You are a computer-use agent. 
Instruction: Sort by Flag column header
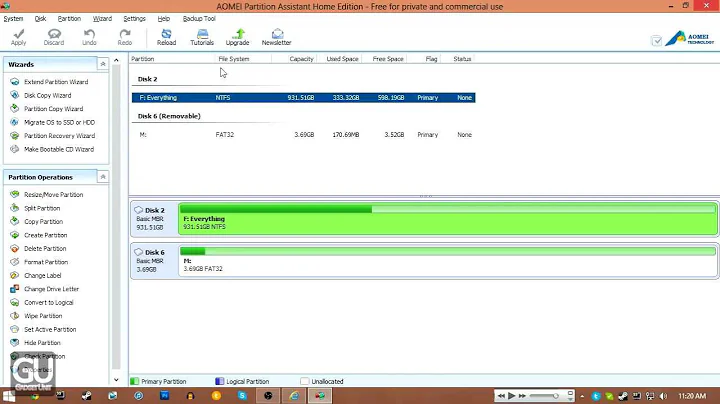pos(424,59)
